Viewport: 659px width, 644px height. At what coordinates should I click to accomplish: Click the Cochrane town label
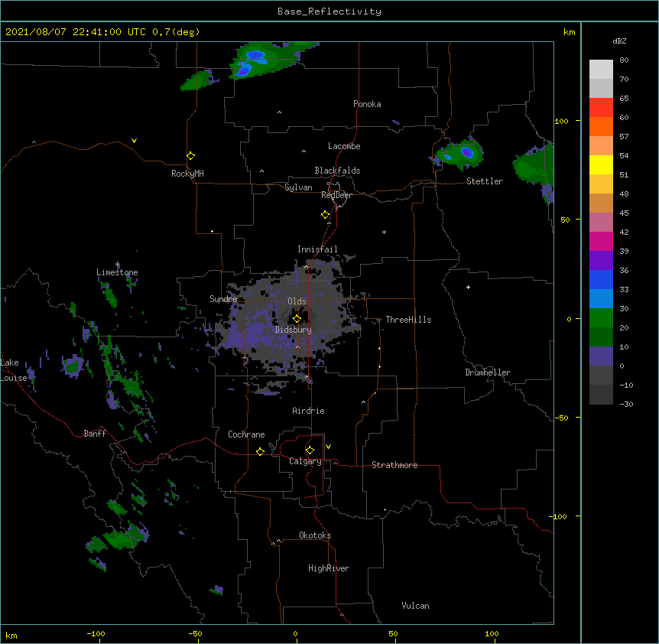(246, 434)
